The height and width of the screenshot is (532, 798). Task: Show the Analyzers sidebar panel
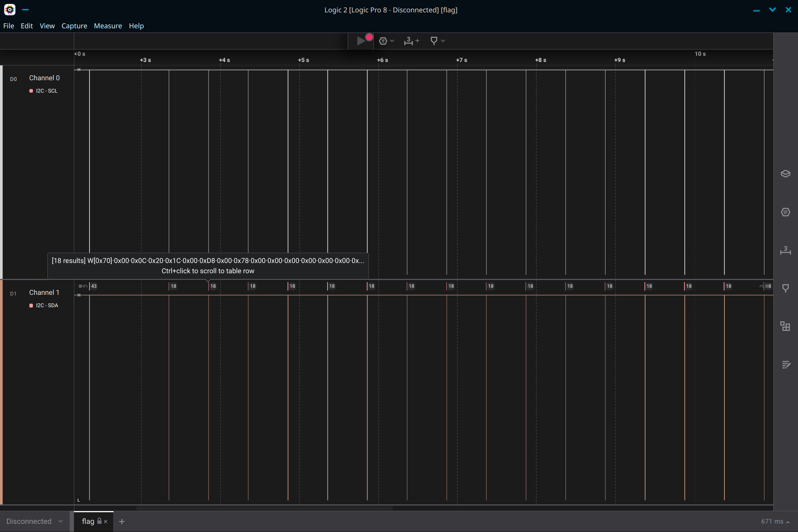[x=785, y=212]
